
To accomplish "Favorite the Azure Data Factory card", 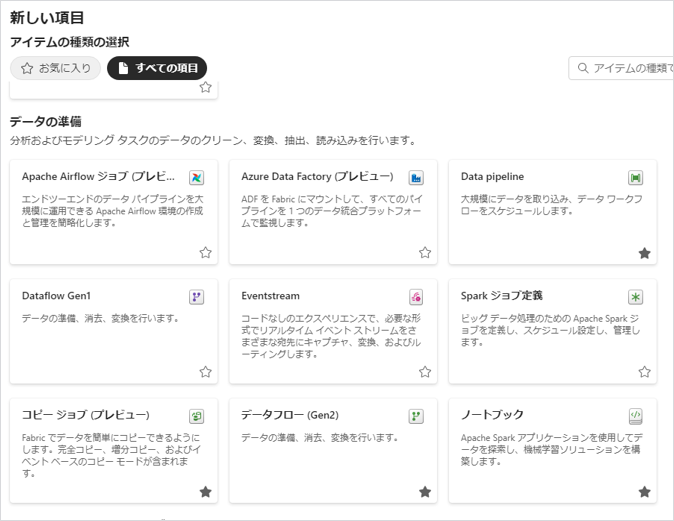I will coord(425,252).
